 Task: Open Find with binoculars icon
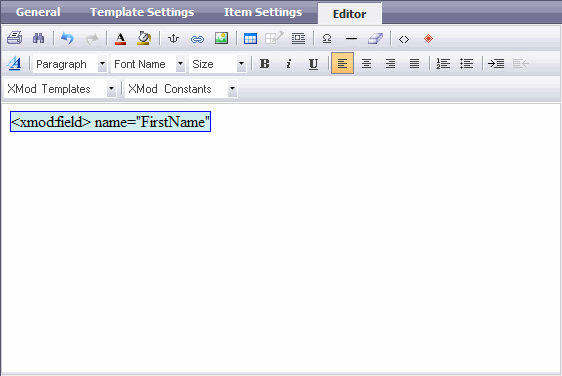click(x=38, y=38)
